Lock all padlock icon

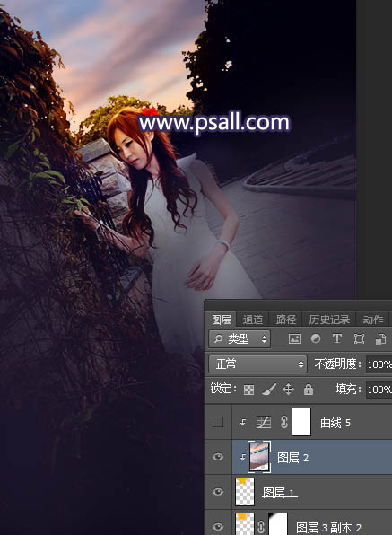click(309, 389)
